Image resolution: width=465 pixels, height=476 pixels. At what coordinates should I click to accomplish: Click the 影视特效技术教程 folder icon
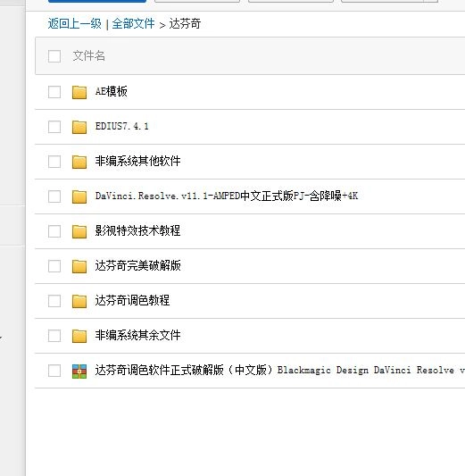(x=79, y=231)
